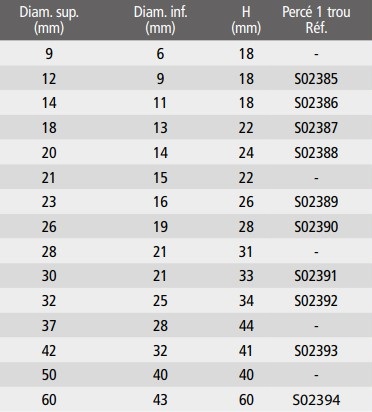Click the Diam. sup. (mm) column header
Screen dimensions: 372x412
click(49, 20)
